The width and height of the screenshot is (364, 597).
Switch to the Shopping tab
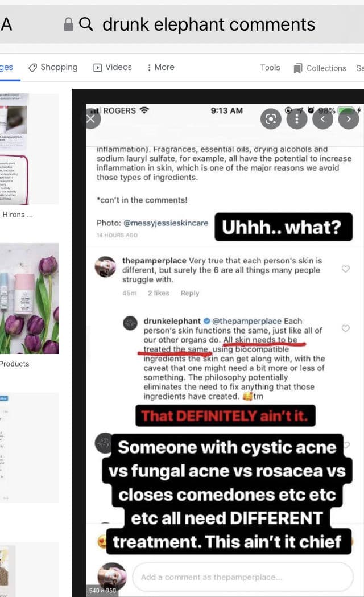pos(53,67)
